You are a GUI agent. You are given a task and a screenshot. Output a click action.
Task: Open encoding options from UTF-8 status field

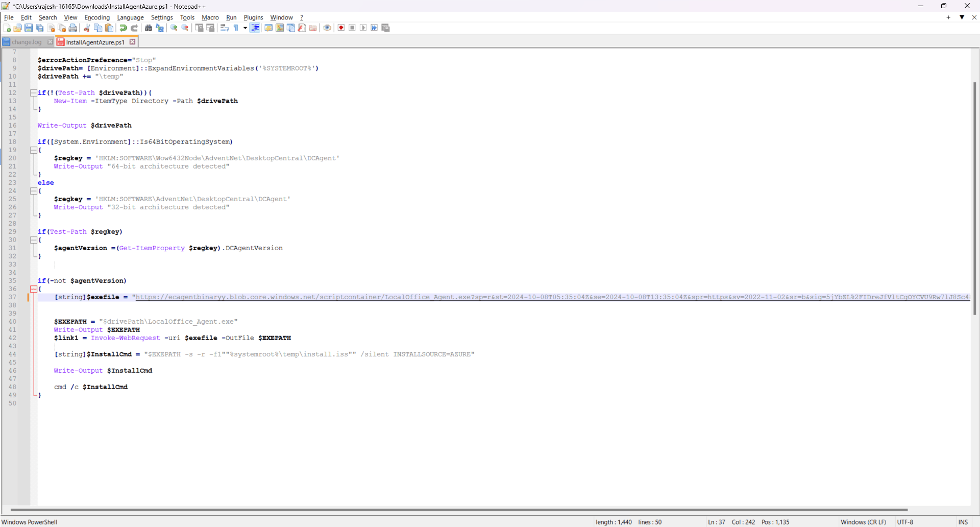click(x=905, y=522)
